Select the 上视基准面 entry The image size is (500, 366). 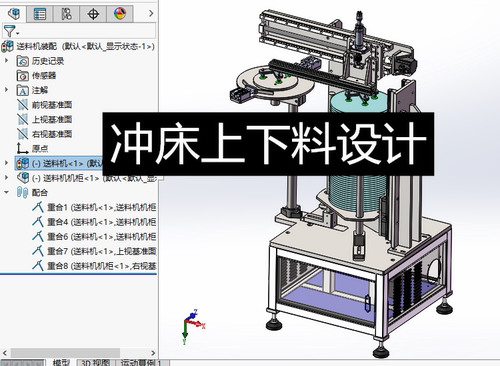[52, 119]
